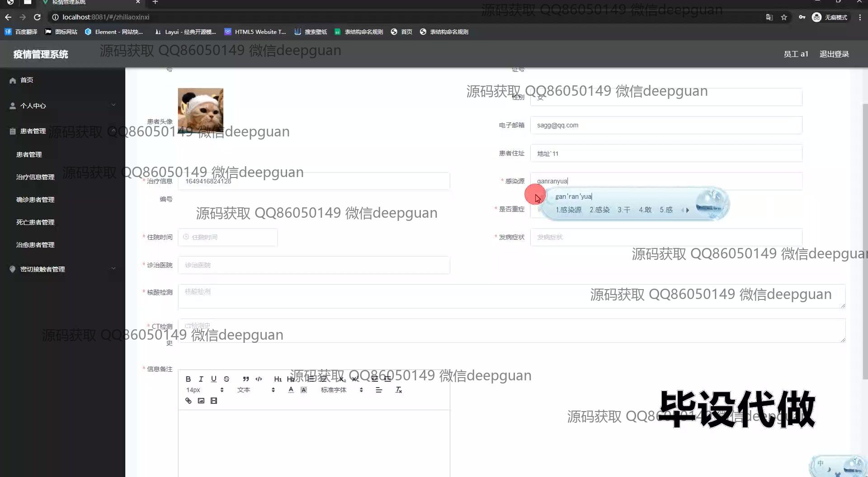Open the 标准字体 font family dropdown
Viewport: 868px width, 477px height.
tap(341, 390)
